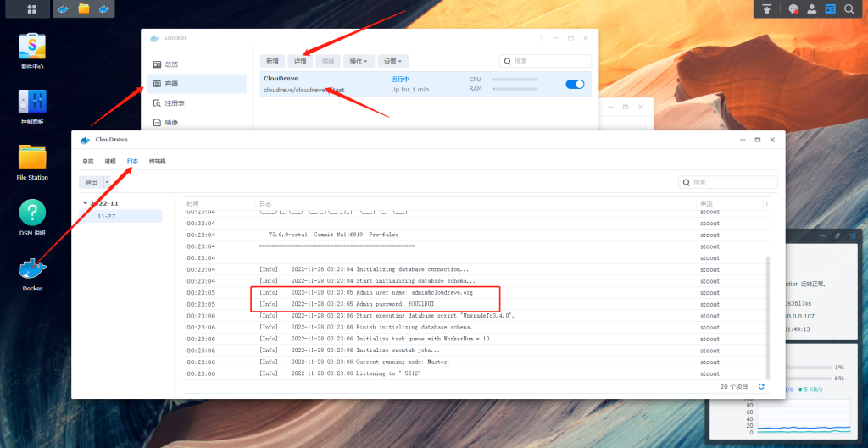Click the 运行中 status text

tap(400, 79)
